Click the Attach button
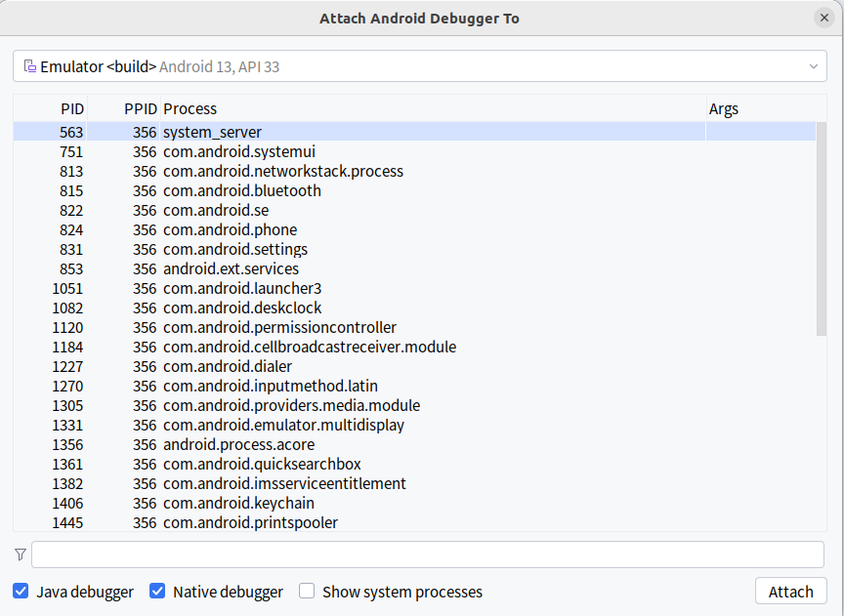 790,592
